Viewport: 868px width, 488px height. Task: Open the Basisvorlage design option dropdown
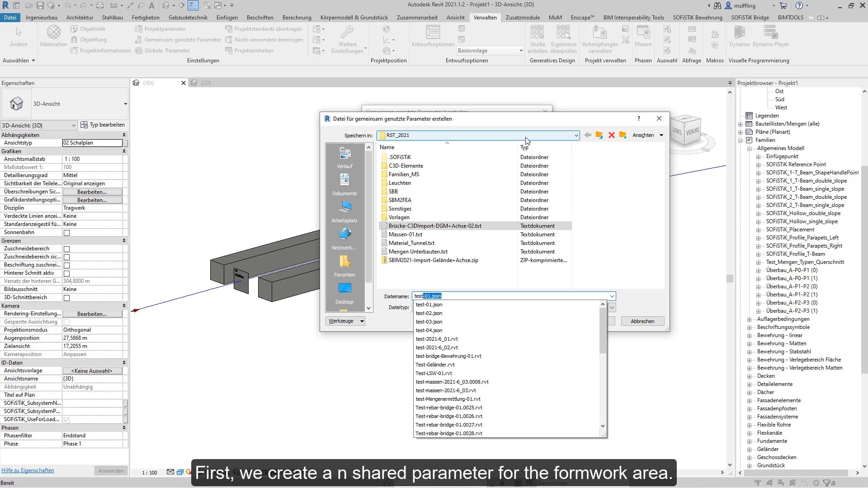coord(490,51)
